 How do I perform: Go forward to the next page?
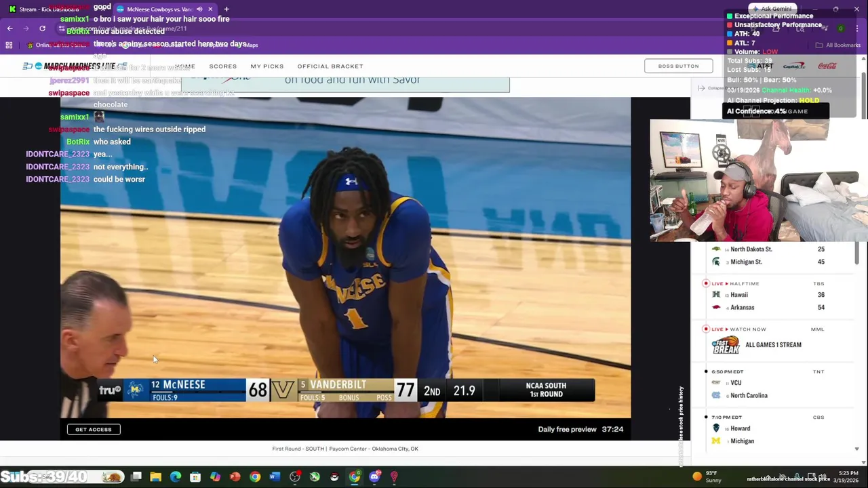click(26, 28)
